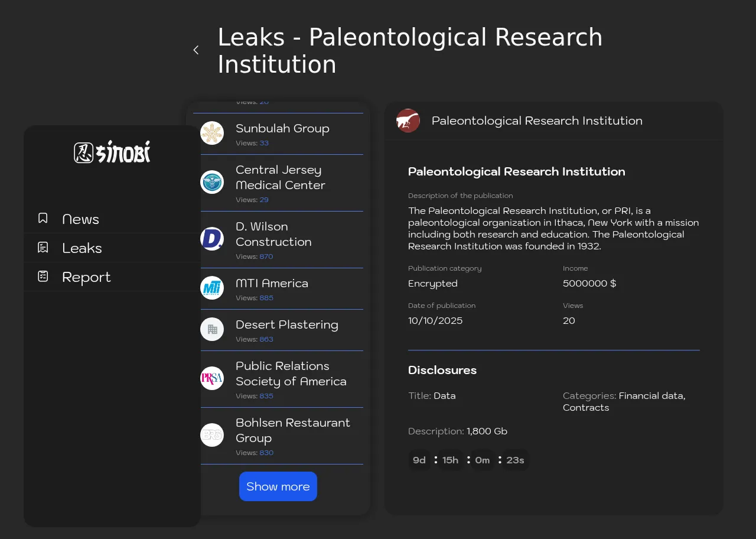Select the Desert Plastering entry title

[x=286, y=325]
